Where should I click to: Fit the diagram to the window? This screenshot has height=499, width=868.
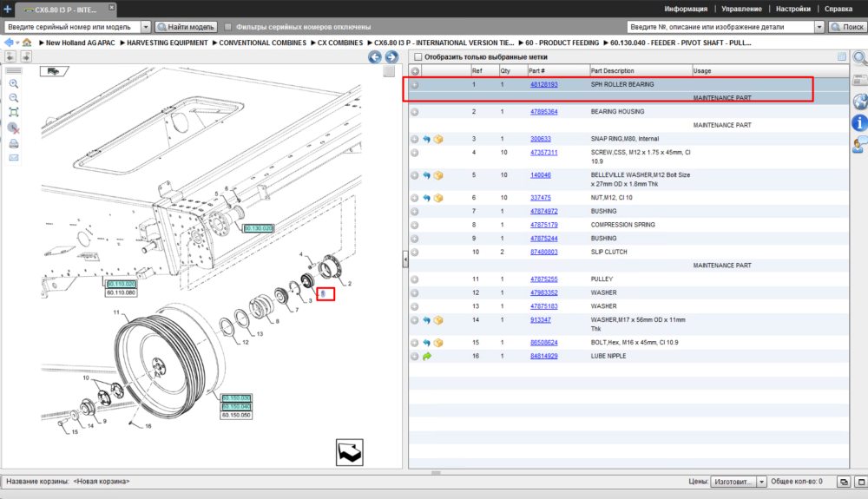pos(14,112)
